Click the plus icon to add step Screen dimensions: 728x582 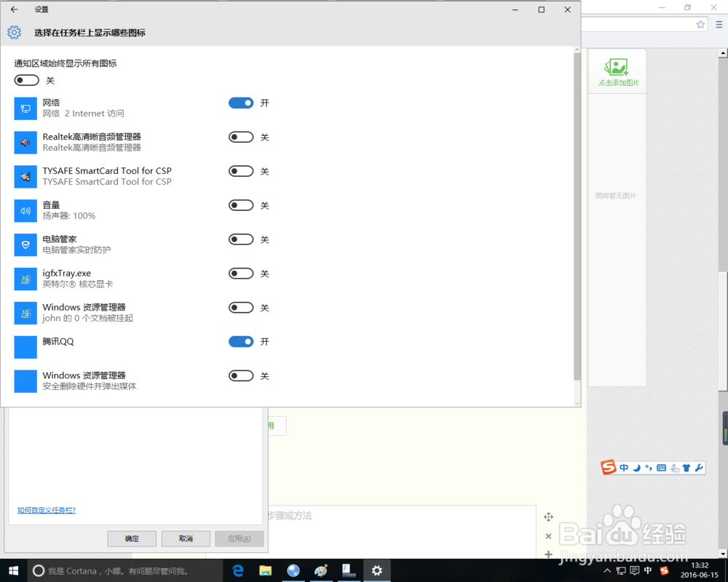(548, 554)
